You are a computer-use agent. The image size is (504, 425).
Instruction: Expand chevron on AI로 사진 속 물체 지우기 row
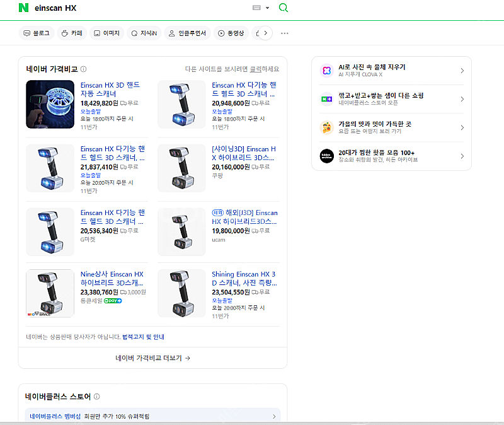click(462, 71)
